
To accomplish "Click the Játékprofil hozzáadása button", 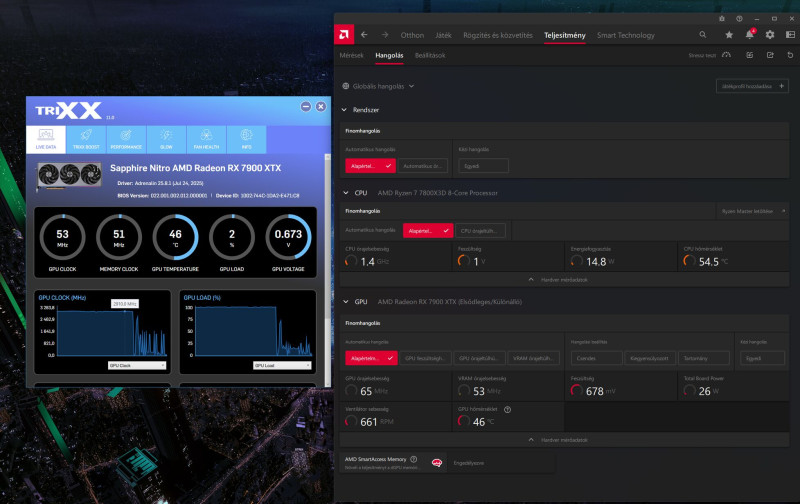I will tap(752, 86).
